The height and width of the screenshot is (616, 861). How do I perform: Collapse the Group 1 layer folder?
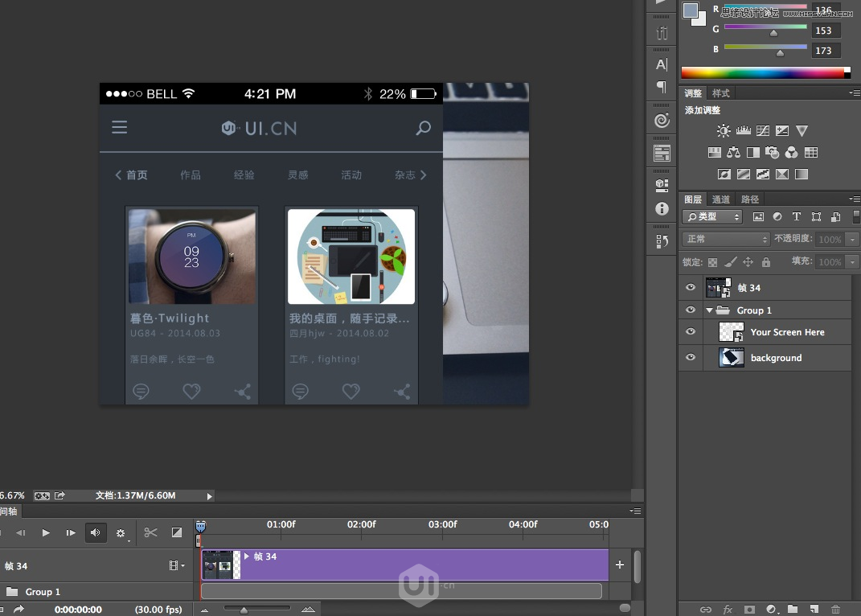pos(709,310)
